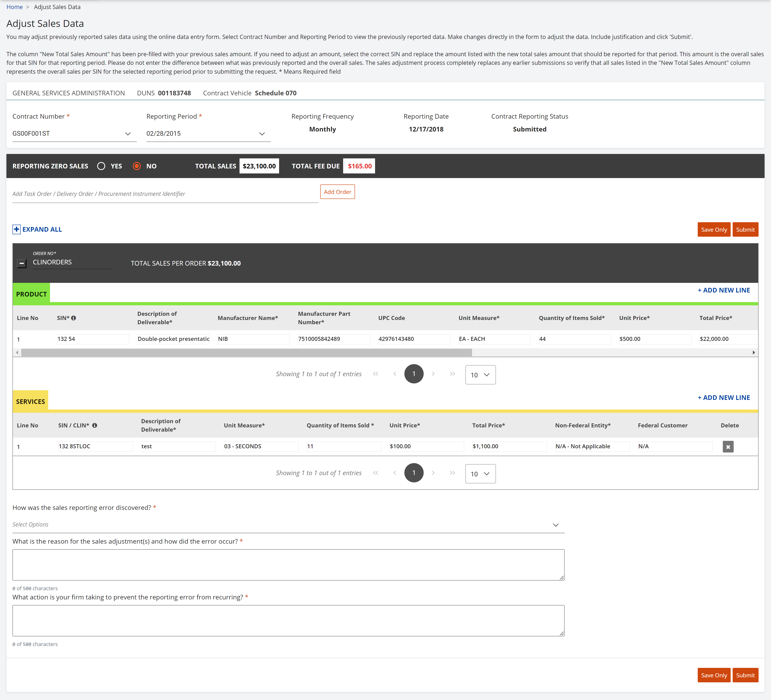Go to last page in Product pagination
This screenshot has height=700, width=771.
[452, 374]
